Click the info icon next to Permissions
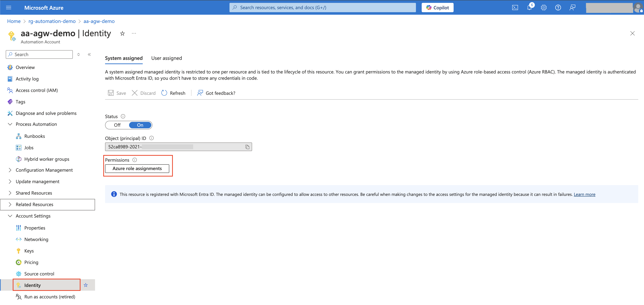Image resolution: width=644 pixels, height=305 pixels. pos(134,160)
